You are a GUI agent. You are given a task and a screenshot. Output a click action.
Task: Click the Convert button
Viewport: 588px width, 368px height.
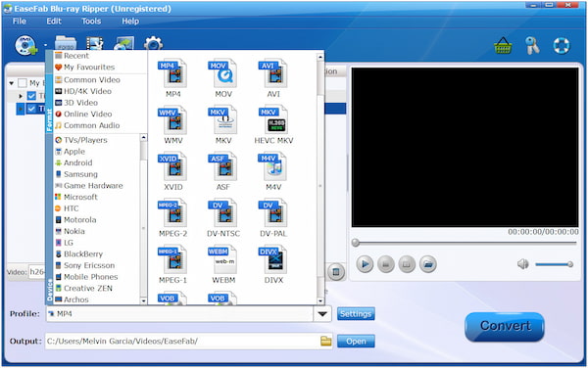point(505,326)
